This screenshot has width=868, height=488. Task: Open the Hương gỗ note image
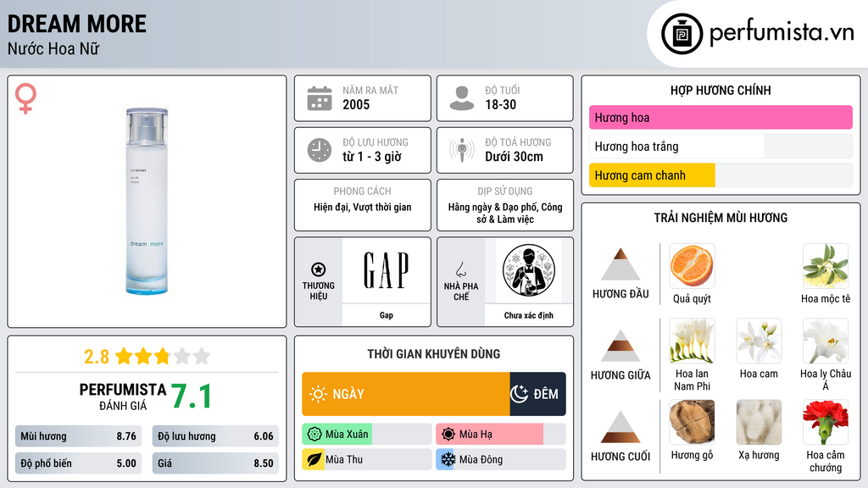coord(692,422)
